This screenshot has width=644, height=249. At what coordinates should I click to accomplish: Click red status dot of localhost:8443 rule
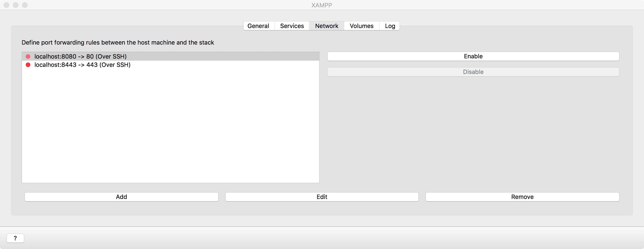tap(28, 65)
